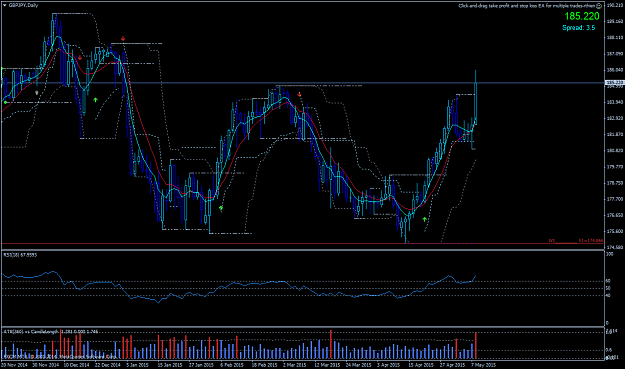
Task: Click the 24 Mar 2015 date on time axis
Action: 358,365
